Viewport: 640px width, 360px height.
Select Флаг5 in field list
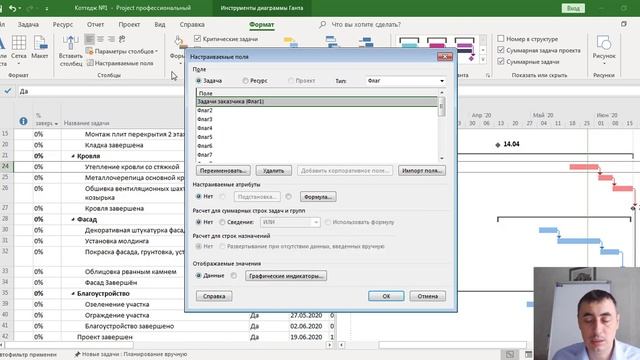pos(317,137)
